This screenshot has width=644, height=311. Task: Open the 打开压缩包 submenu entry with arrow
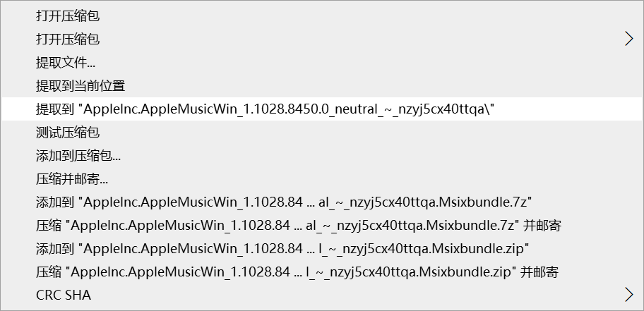322,39
